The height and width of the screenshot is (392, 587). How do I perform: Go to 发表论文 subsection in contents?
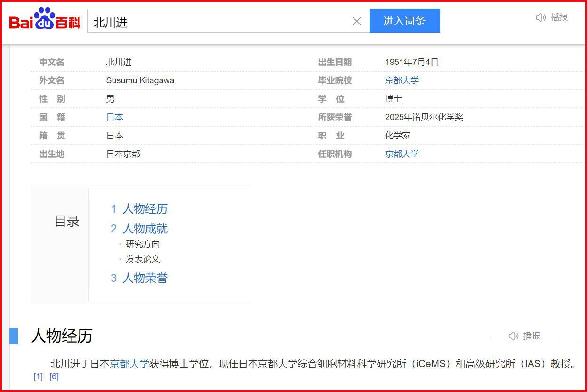[x=143, y=259]
